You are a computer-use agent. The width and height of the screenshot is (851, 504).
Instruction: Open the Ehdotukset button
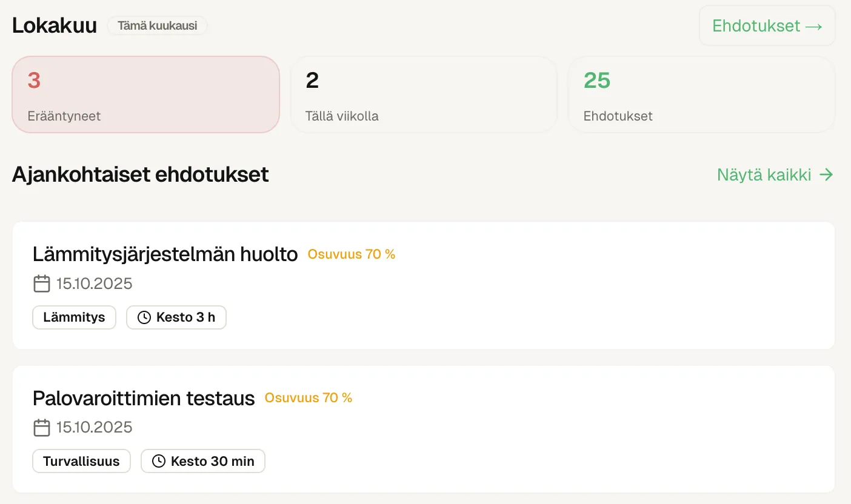[x=767, y=25]
